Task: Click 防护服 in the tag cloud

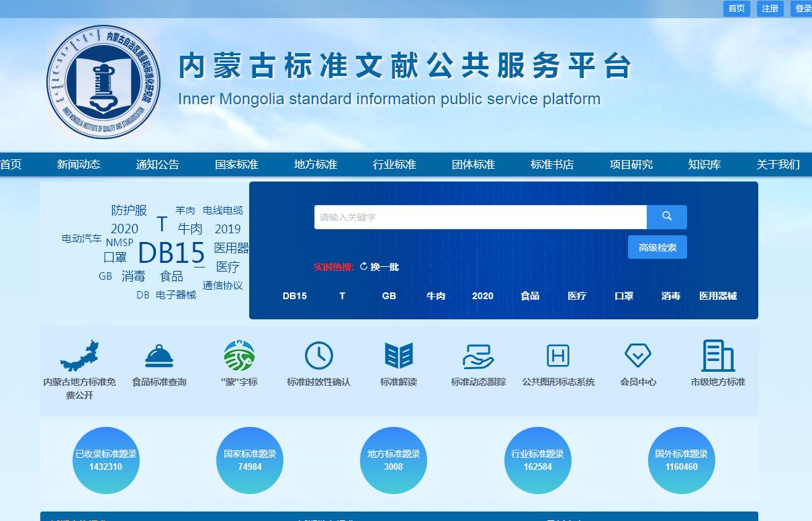Action: tap(129, 210)
